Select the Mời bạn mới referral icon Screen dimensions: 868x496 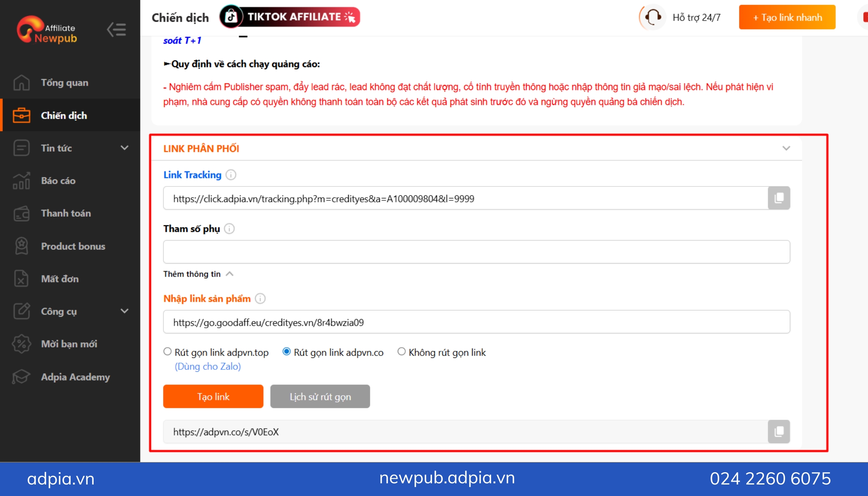click(x=21, y=344)
